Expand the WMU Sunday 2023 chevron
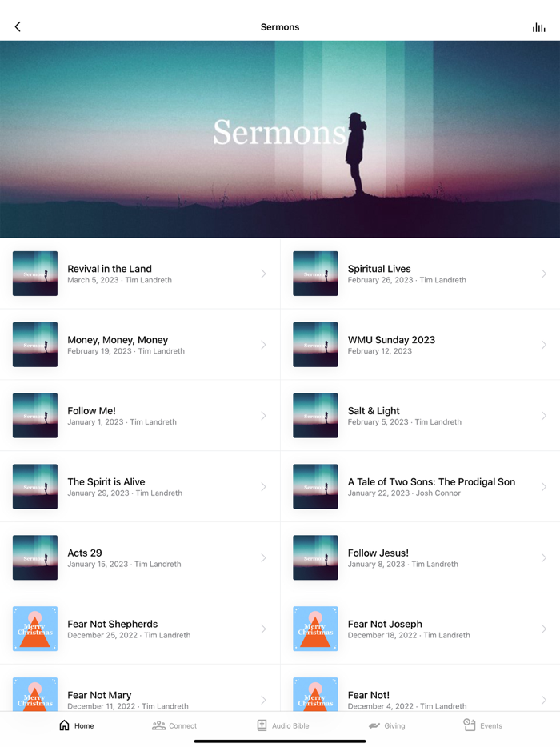This screenshot has width=560, height=747. pos(544,345)
